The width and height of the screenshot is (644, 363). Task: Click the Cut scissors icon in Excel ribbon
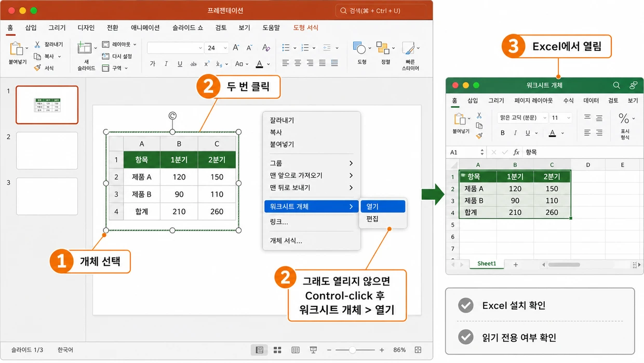(479, 115)
